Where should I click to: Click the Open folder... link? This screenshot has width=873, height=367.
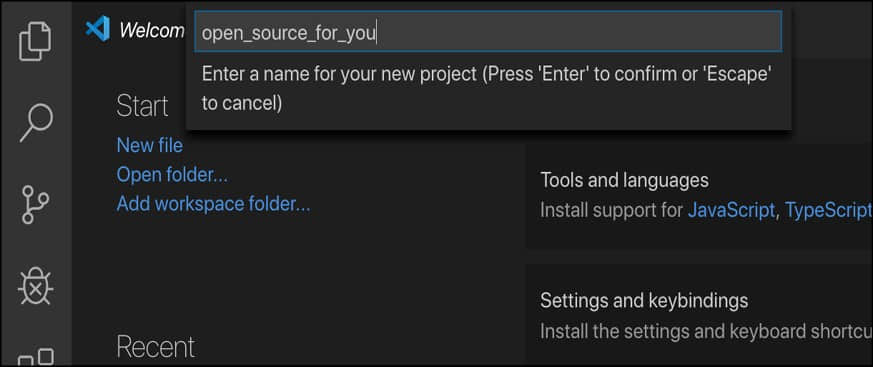tap(172, 175)
